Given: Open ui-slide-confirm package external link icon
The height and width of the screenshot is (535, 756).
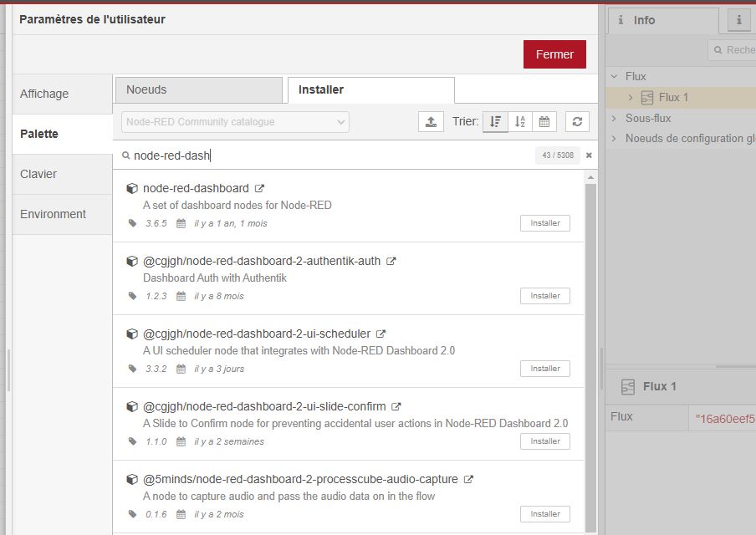Looking at the screenshot, I should (x=396, y=407).
